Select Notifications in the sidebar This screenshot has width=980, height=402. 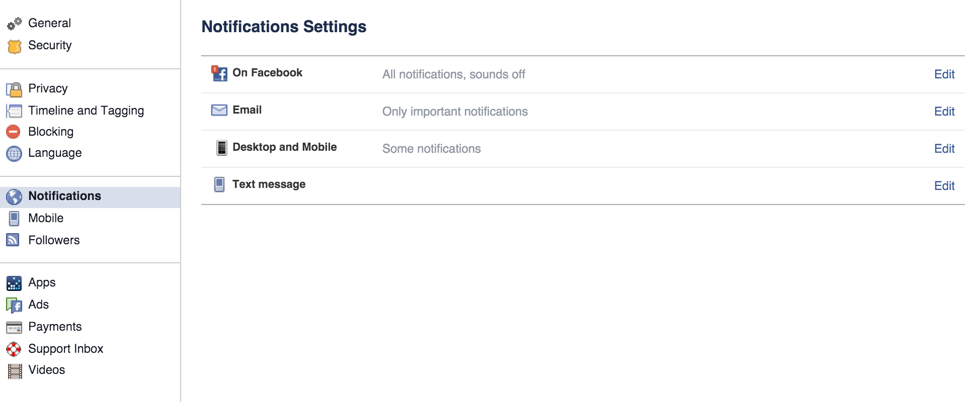[64, 196]
